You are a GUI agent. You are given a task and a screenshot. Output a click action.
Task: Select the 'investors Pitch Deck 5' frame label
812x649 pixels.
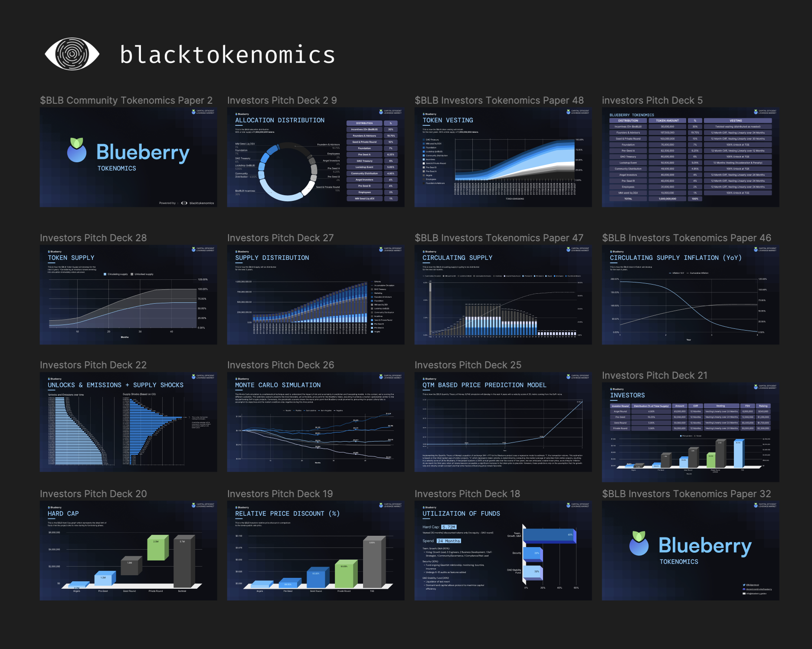point(652,100)
